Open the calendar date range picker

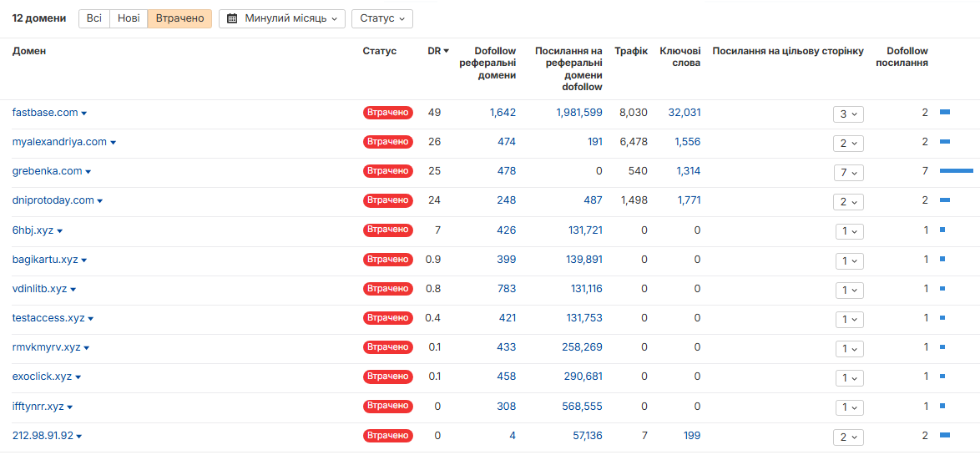coord(281,18)
